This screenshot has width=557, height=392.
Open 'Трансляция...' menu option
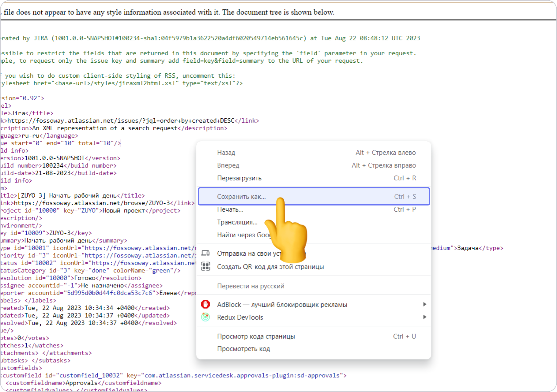pos(237,222)
